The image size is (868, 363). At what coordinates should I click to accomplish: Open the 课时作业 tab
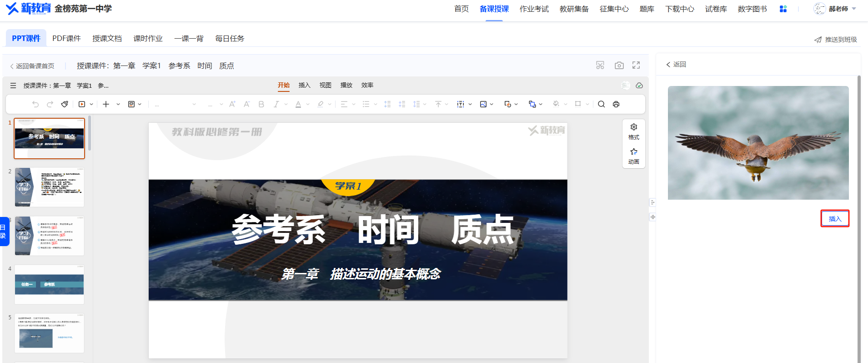[x=148, y=38]
